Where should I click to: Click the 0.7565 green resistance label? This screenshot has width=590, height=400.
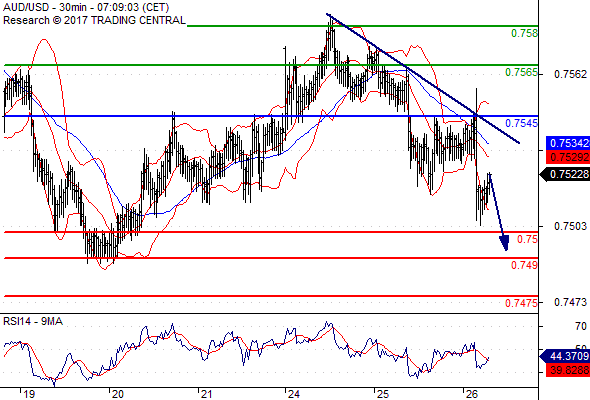[522, 72]
